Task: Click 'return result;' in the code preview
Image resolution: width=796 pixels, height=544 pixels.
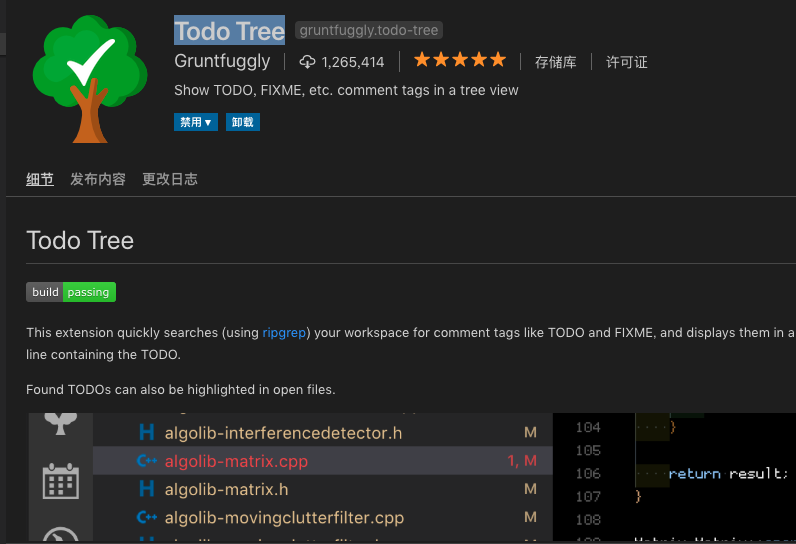Action: pos(728,473)
